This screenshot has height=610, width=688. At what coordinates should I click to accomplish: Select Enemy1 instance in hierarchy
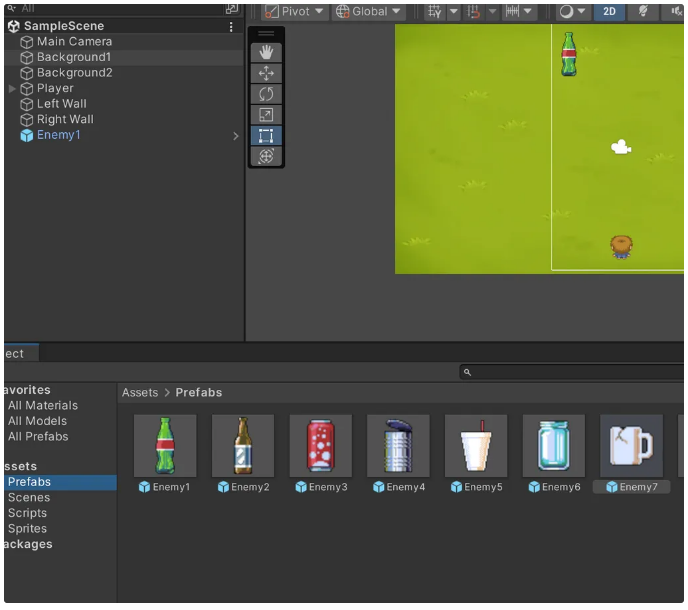click(124, 135)
